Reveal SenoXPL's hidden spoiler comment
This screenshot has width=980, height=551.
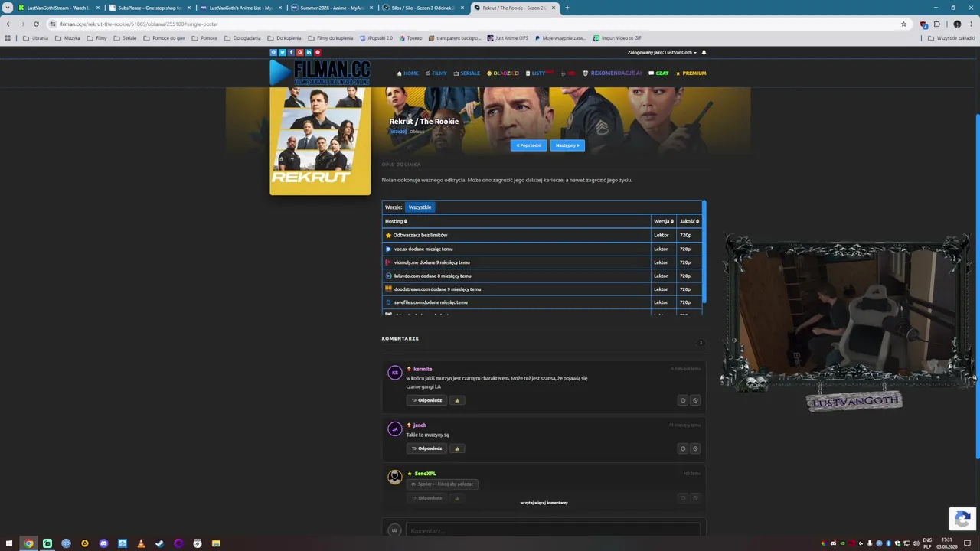pyautogui.click(x=443, y=484)
